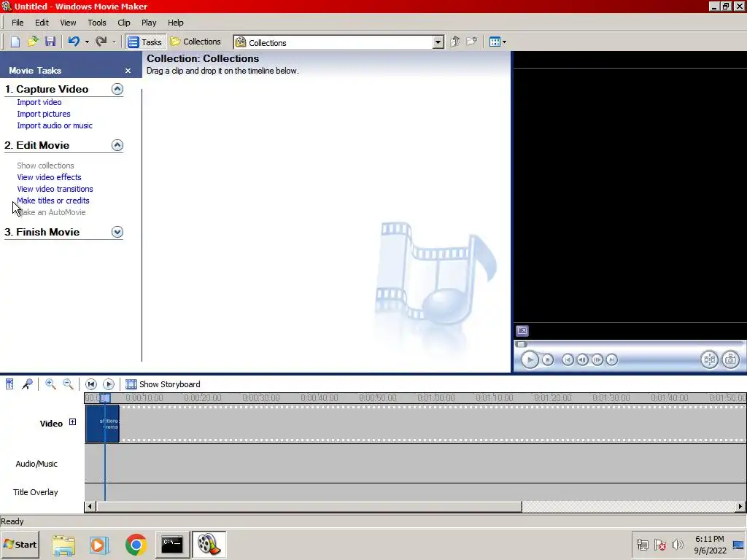Collapse the Edit Movie section
The width and height of the screenshot is (747, 560).
(117, 145)
